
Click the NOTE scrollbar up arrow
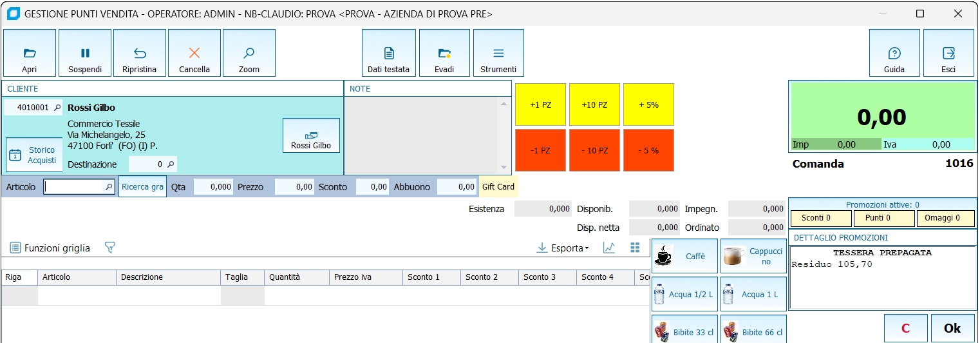(x=504, y=103)
